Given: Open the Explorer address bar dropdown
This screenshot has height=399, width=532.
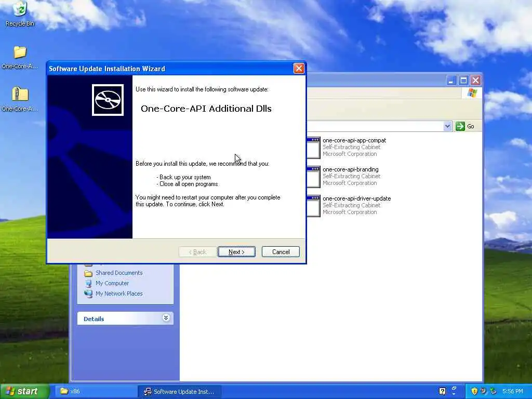Looking at the screenshot, I should coord(447,126).
